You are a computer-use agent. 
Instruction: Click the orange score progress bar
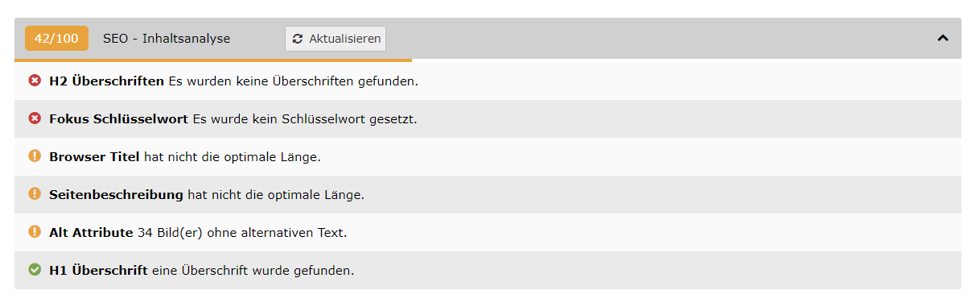coord(213,60)
